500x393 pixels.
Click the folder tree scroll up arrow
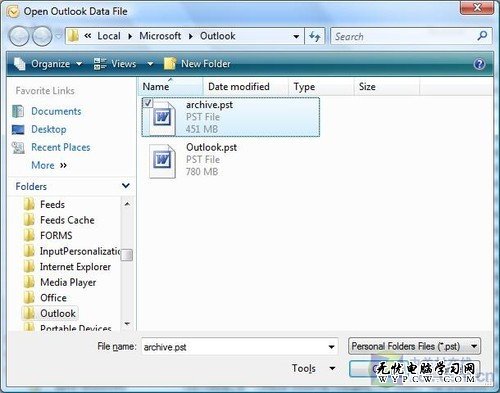[x=127, y=204]
